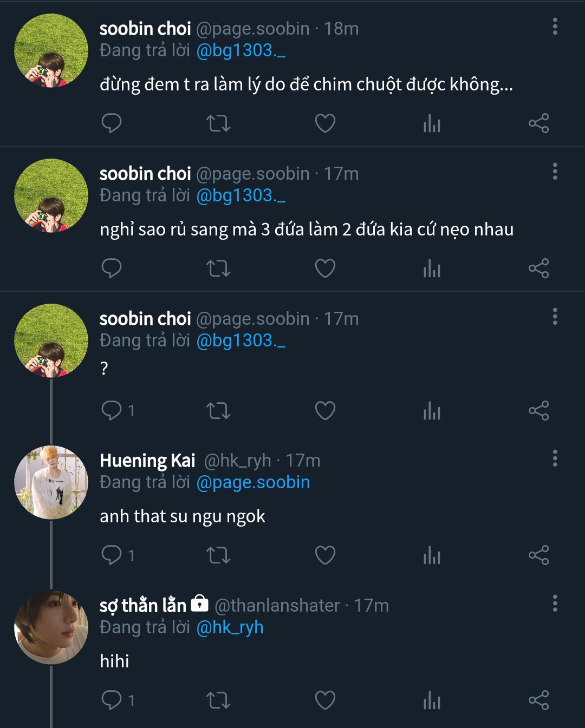Open more options on the 'hihi' tweet
The height and width of the screenshot is (728, 585).
click(555, 604)
